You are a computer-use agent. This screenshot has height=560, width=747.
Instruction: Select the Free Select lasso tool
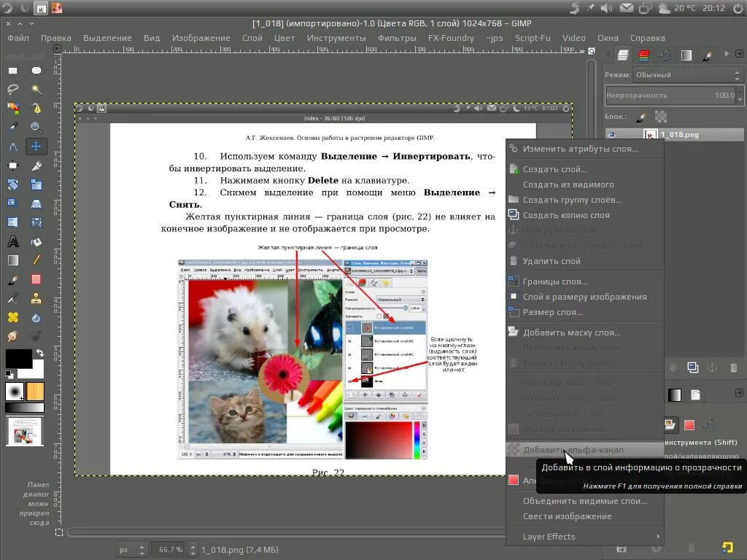click(13, 89)
